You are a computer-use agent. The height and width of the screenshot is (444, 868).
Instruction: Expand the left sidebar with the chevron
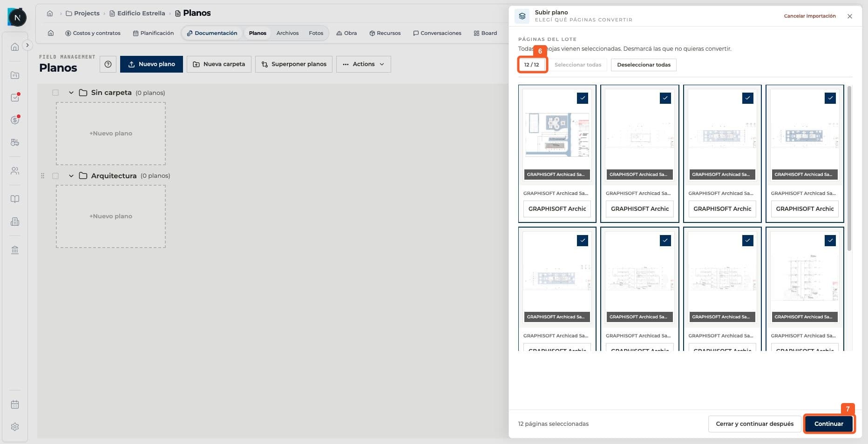(27, 45)
